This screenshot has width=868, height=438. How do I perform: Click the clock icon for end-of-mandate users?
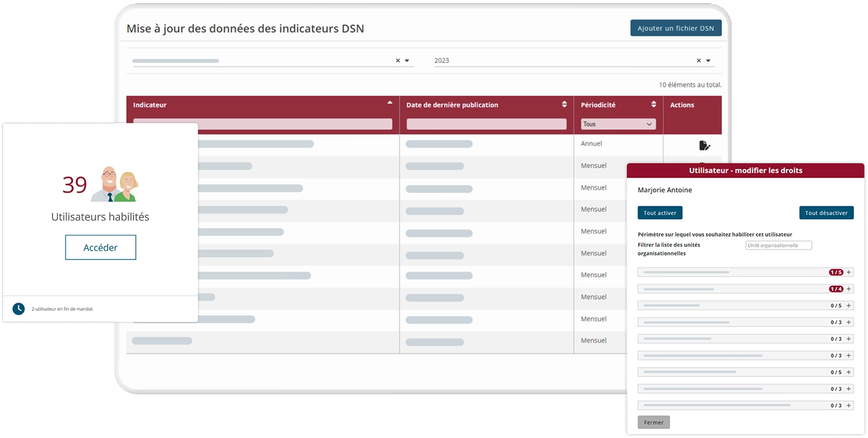19,309
